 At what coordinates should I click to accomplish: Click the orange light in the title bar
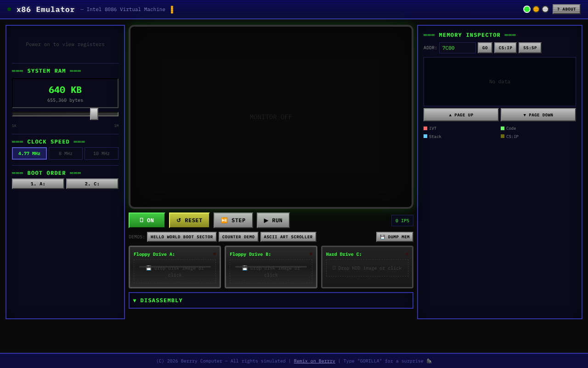click(x=536, y=9)
